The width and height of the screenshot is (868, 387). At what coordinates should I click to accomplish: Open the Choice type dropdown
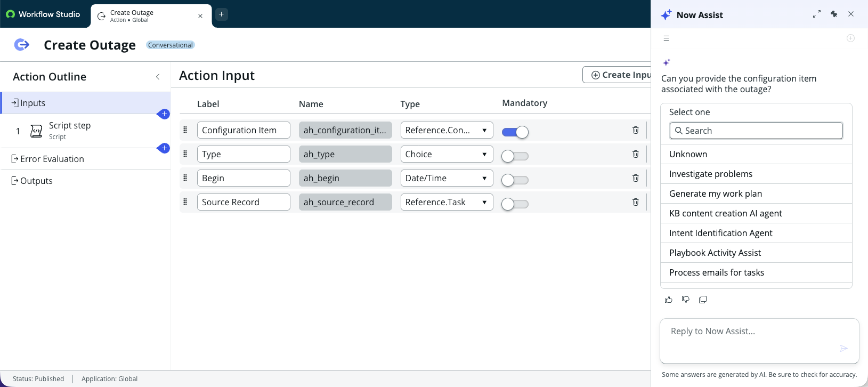(447, 154)
